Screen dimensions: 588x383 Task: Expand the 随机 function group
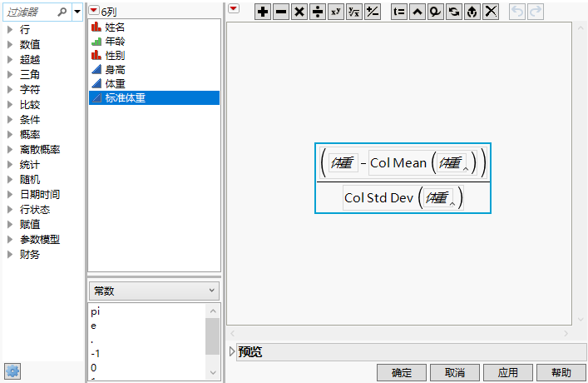pyautogui.click(x=10, y=180)
